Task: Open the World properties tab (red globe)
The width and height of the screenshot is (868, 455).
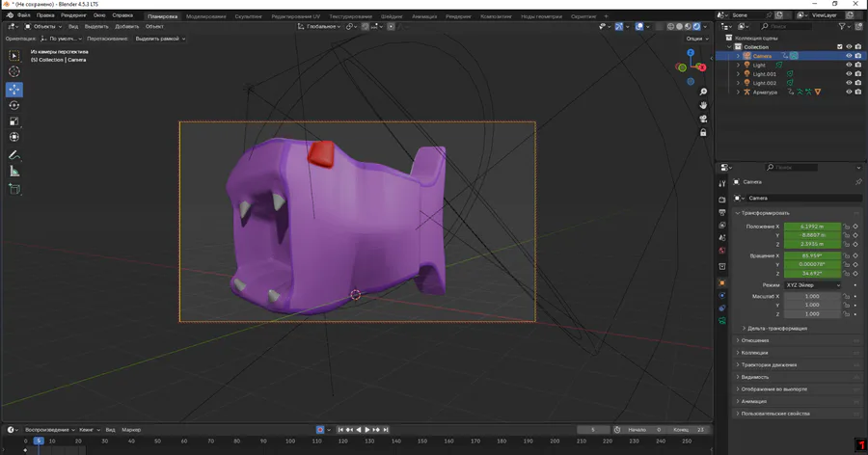Action: pyautogui.click(x=721, y=251)
